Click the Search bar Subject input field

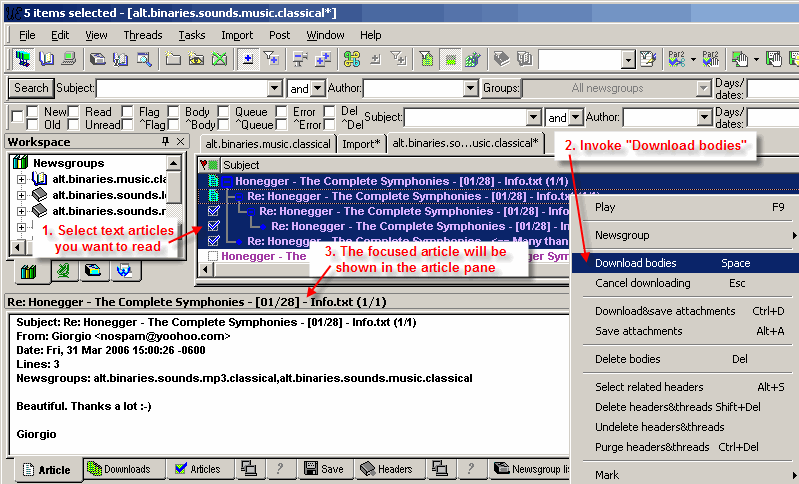(182, 88)
